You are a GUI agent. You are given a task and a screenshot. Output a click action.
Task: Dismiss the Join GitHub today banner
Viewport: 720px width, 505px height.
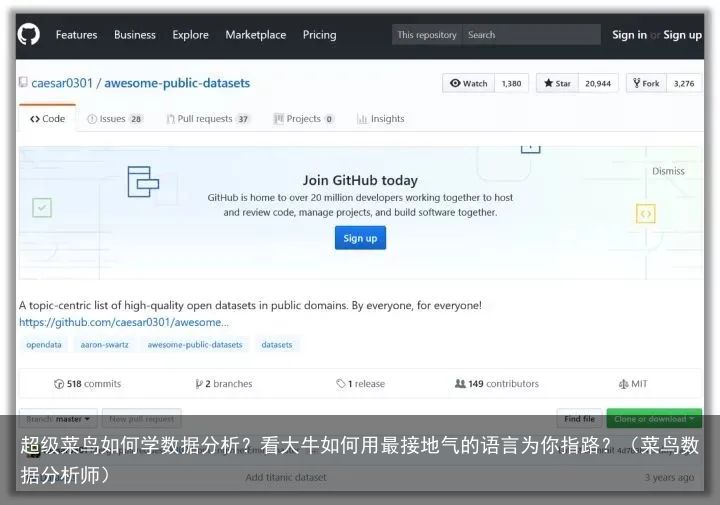click(x=668, y=171)
